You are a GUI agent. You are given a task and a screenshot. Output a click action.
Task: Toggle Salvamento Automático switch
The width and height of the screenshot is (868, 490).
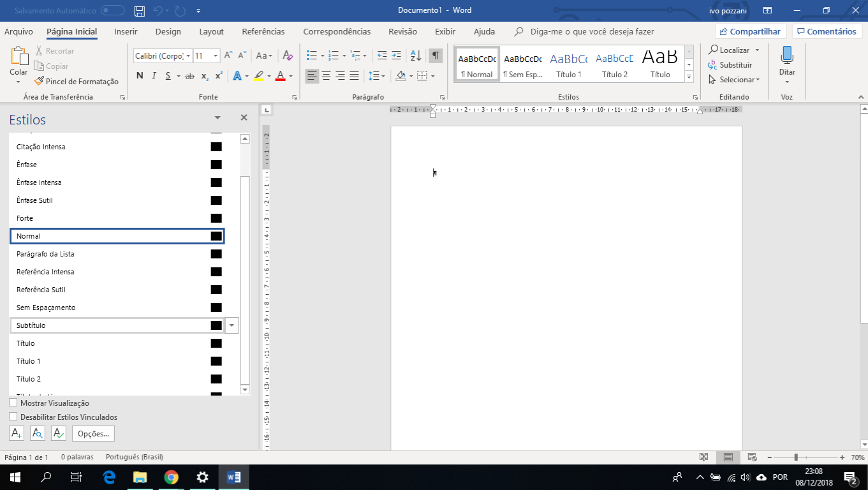coord(113,11)
